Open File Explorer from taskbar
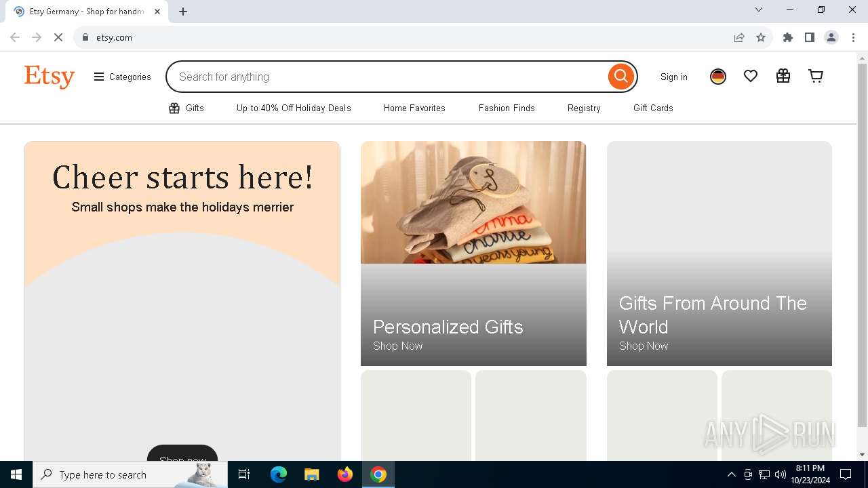Screen dimensions: 868x488 [x=311, y=474]
